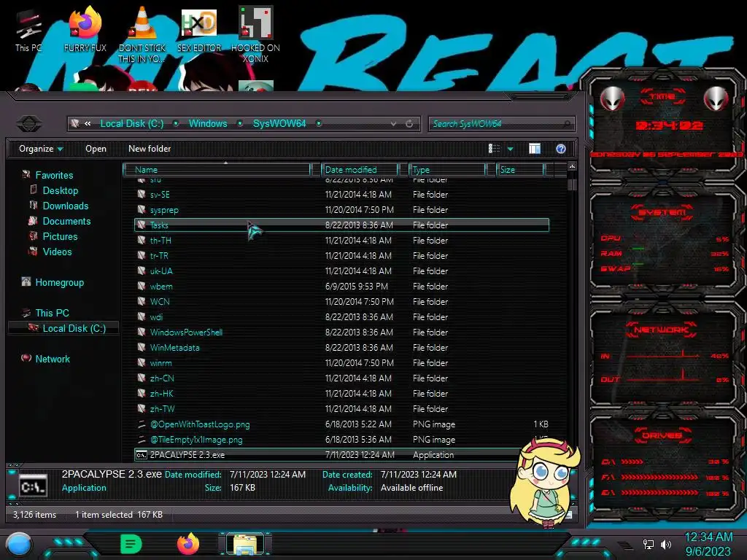Go to Documents in Favorites

click(66, 221)
